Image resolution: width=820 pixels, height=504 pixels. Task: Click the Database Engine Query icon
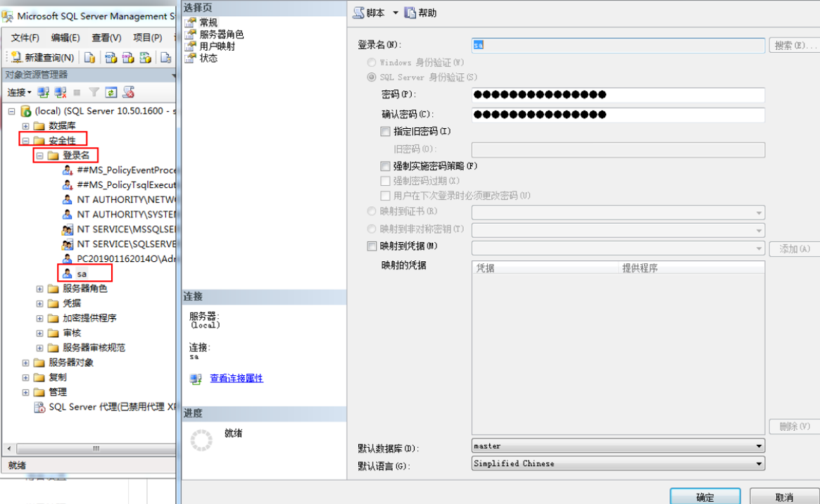(89, 58)
